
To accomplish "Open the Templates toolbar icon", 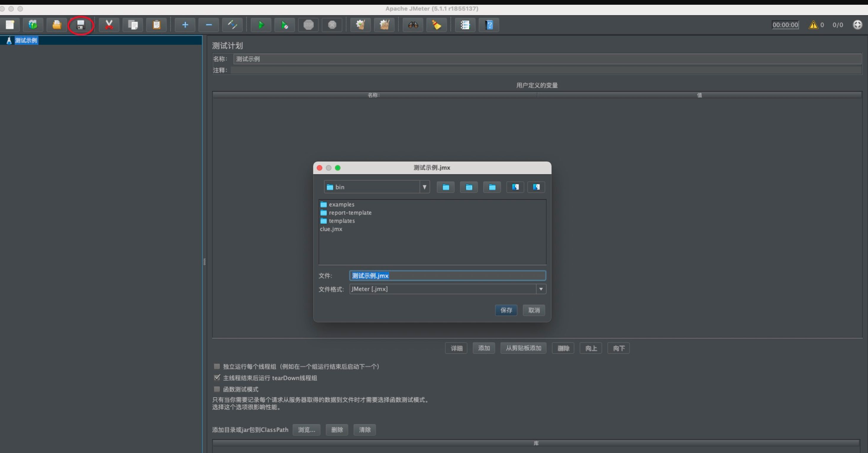I will click(x=33, y=25).
